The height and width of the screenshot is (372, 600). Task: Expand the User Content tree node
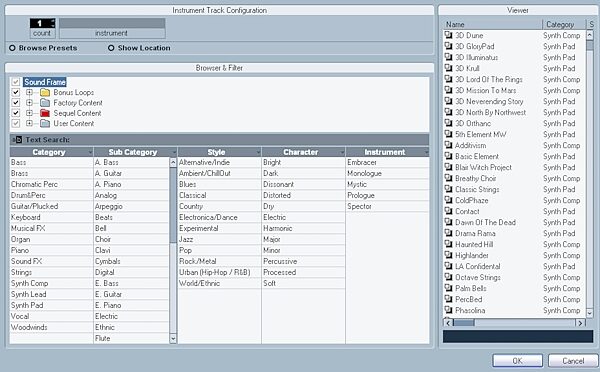pos(29,123)
